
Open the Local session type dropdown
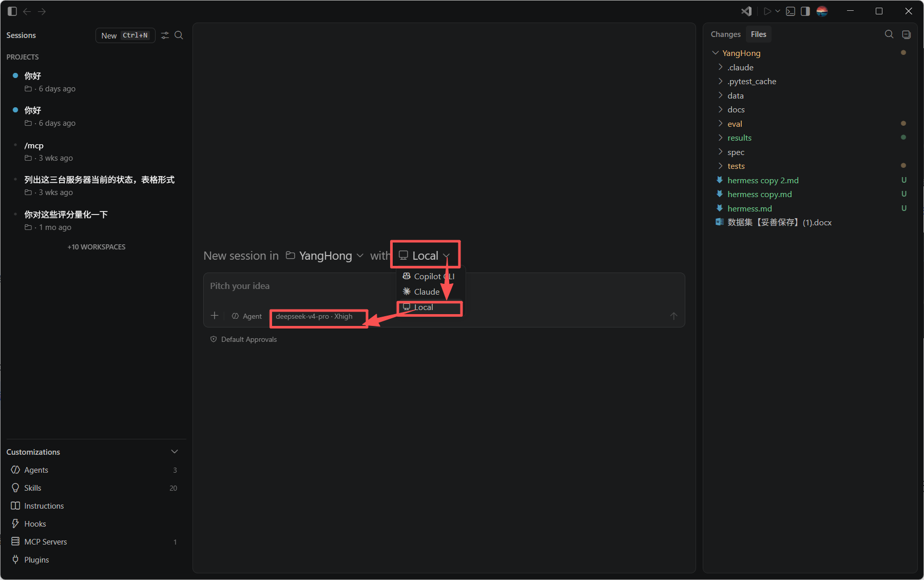(x=425, y=256)
